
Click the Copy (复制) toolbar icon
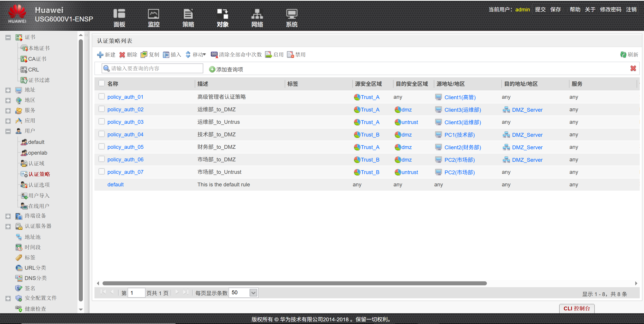[144, 55]
